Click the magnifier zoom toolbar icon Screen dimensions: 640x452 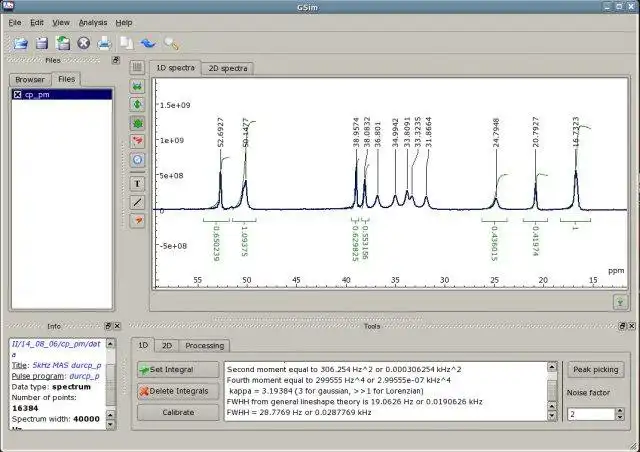pyautogui.click(x=172, y=43)
